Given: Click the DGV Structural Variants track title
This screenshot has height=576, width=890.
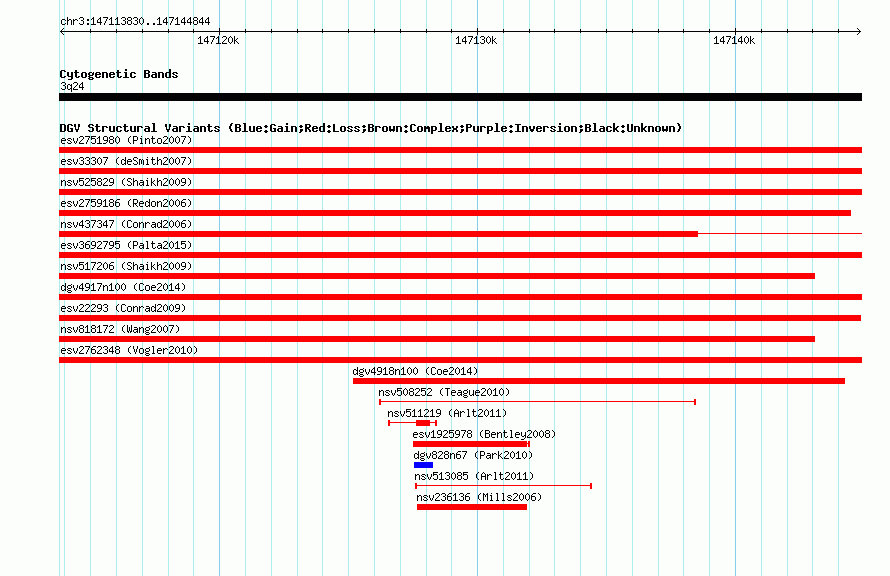Looking at the screenshot, I should coord(371,128).
